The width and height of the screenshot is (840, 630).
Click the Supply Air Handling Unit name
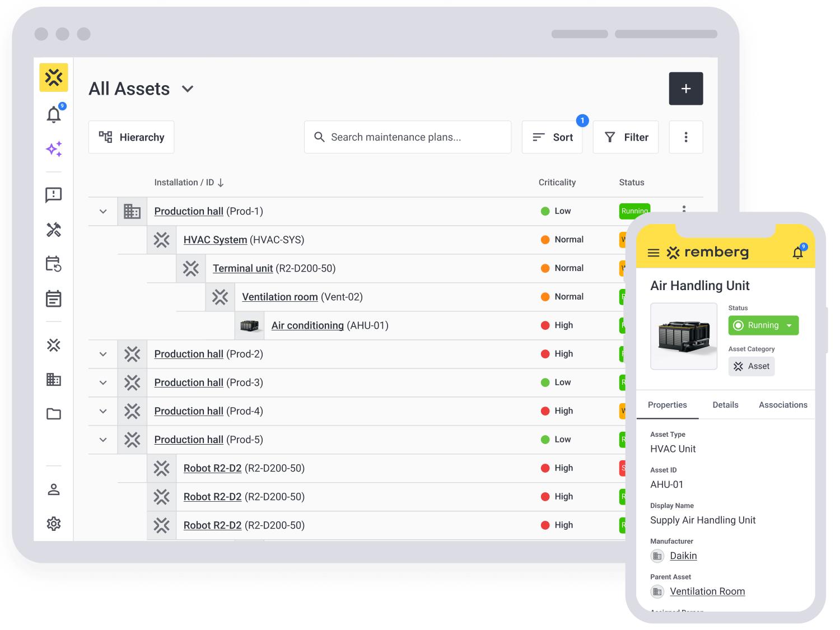(x=703, y=520)
